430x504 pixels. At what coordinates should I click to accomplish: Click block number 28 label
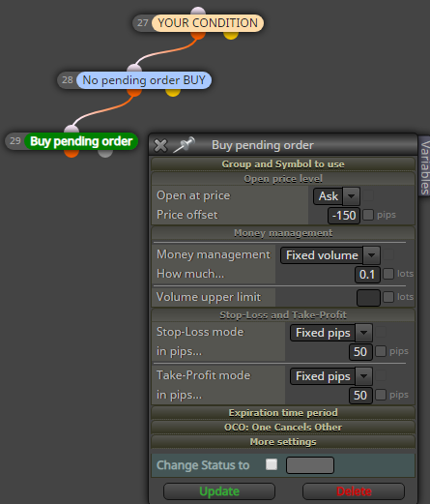coord(68,80)
